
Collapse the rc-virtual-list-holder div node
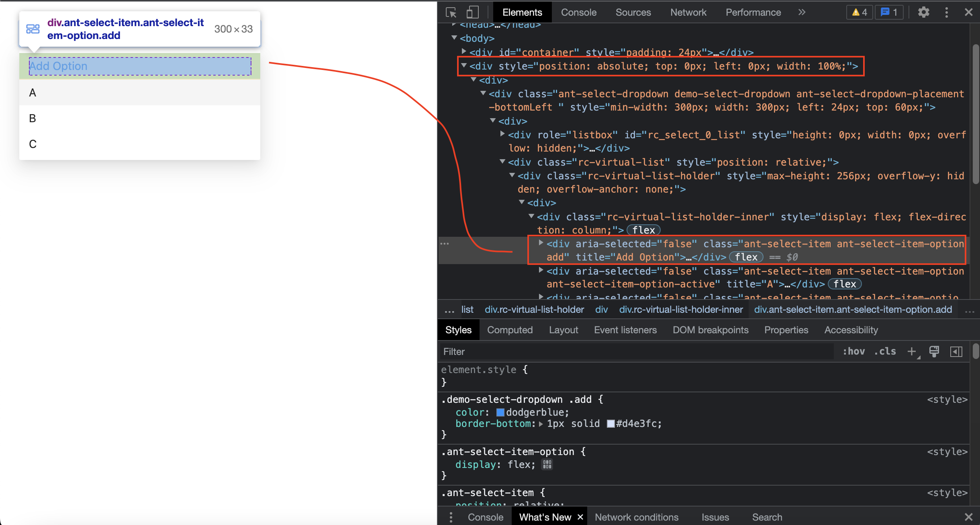pyautogui.click(x=512, y=175)
